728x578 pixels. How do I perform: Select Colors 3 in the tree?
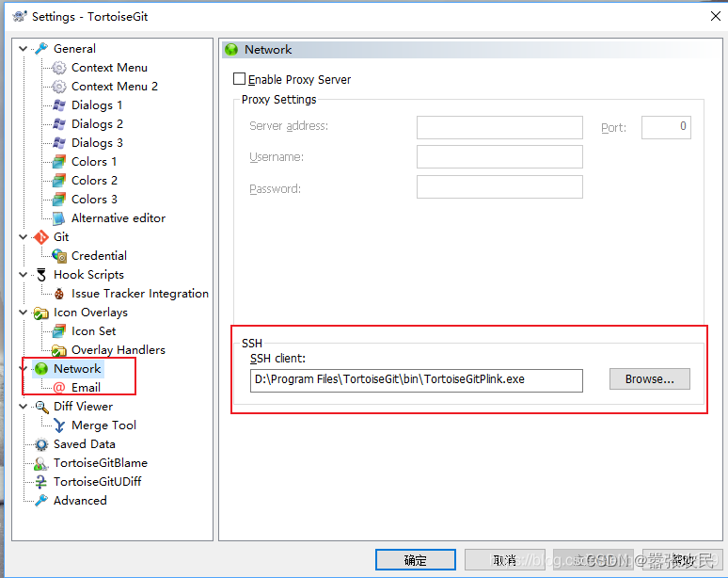pyautogui.click(x=94, y=200)
